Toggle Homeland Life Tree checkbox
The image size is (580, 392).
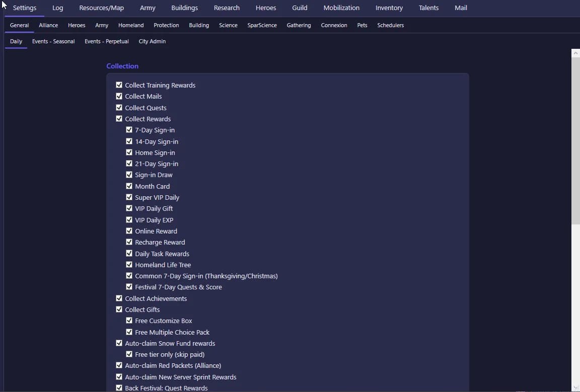tap(129, 265)
